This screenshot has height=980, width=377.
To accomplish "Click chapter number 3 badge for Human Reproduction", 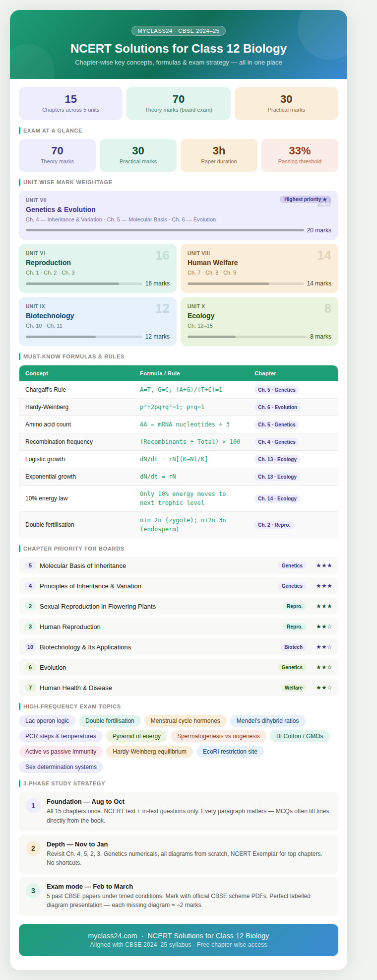I will pos(30,627).
